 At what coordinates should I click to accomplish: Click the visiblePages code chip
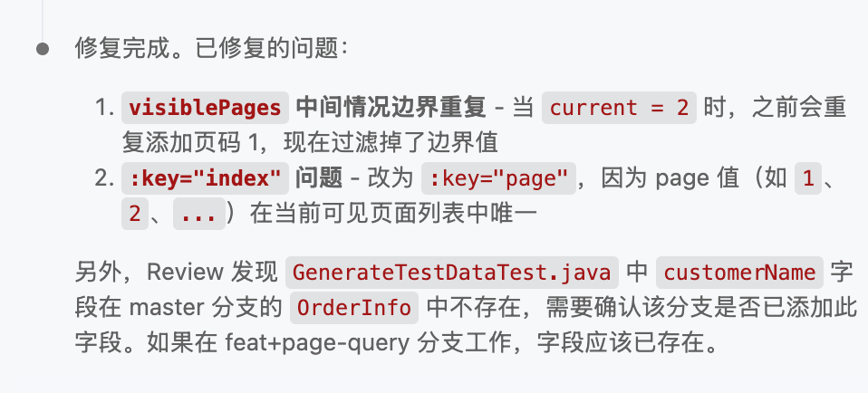(205, 108)
